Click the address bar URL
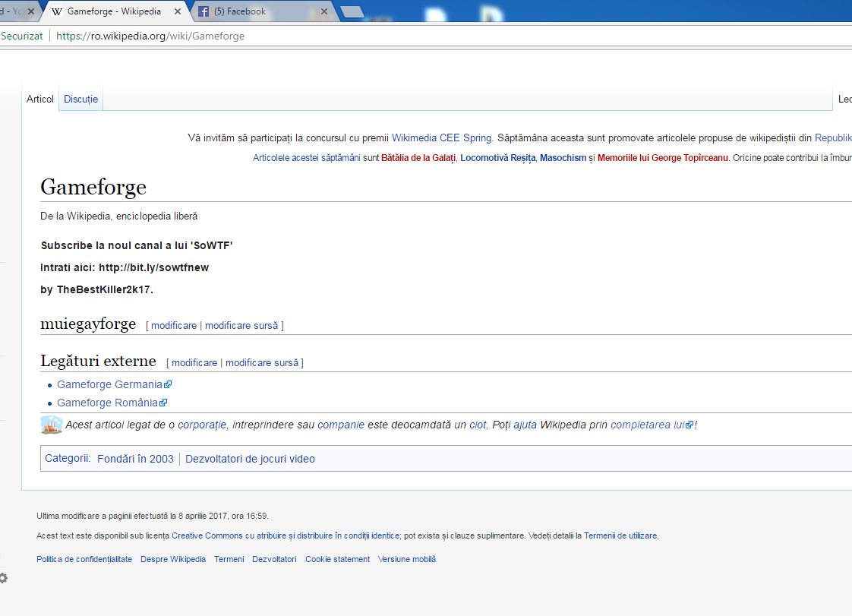Viewport: 852px width, 616px height. 150,36
